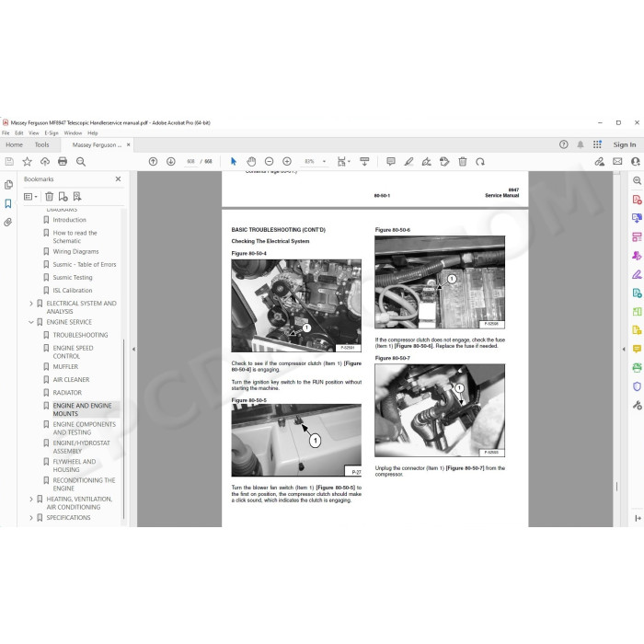Close the Bookmarks panel
Image resolution: width=644 pixels, height=644 pixels.
(x=119, y=179)
